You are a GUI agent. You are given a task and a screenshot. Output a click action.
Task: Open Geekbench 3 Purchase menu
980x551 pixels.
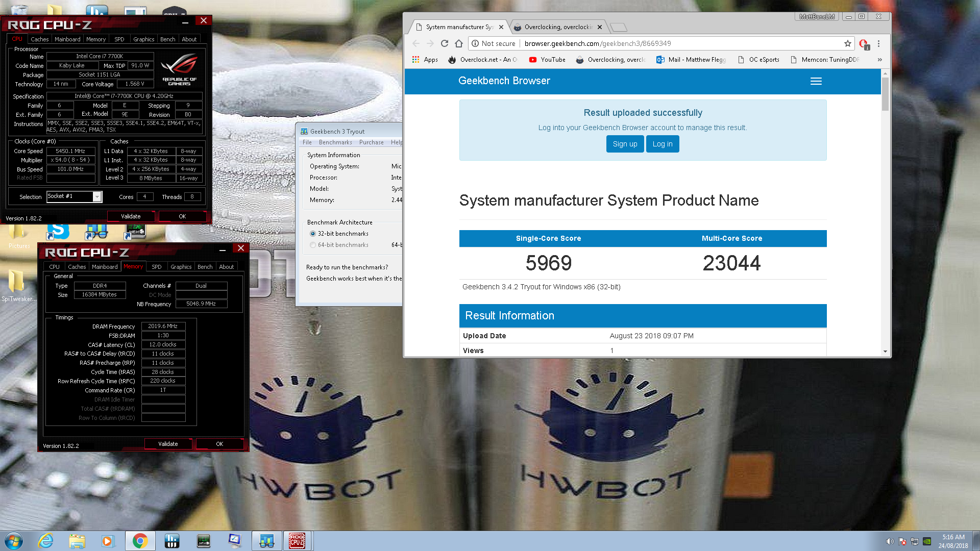(371, 142)
